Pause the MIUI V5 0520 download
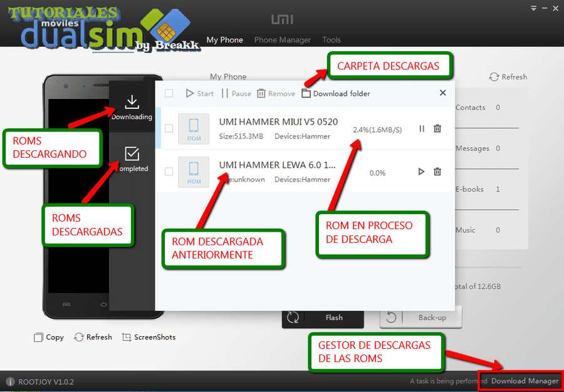 [422, 128]
